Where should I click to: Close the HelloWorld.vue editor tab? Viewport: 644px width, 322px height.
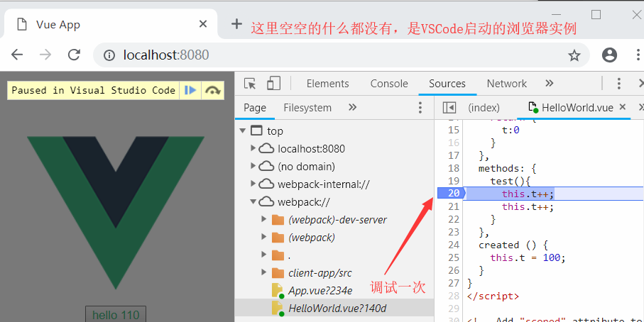pos(622,107)
